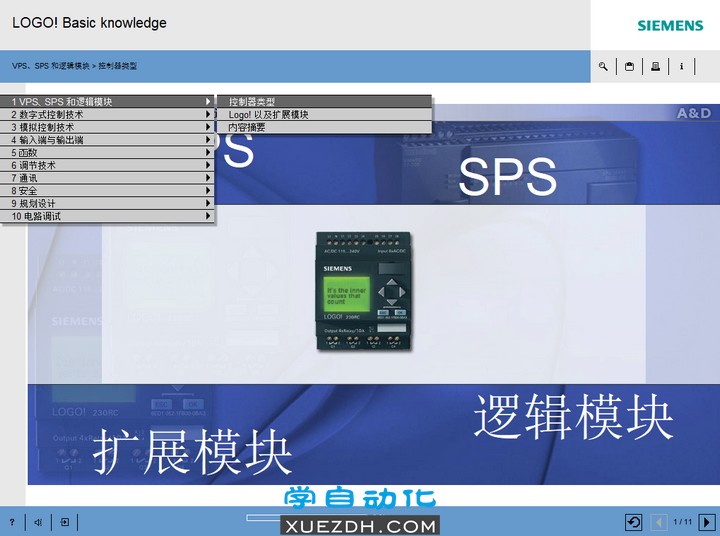Click the LOGO! Basic knowledge title
The image size is (720, 536).
point(89,23)
